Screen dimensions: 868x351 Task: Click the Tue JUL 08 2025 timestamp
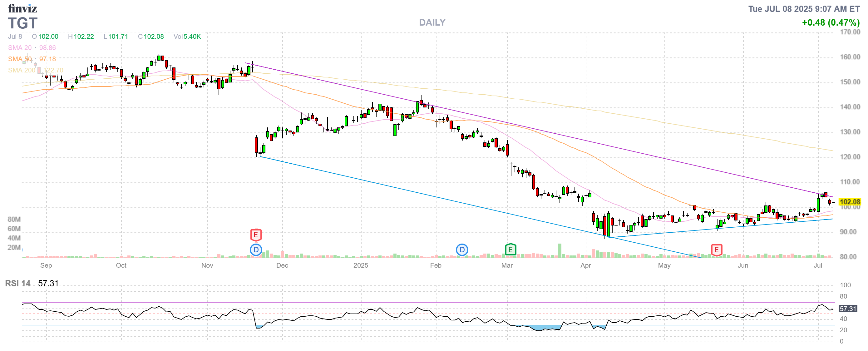pos(804,9)
